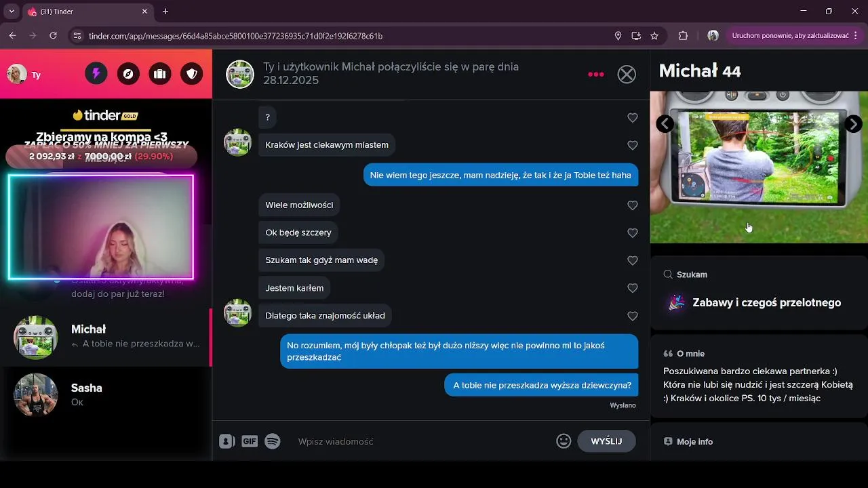The width and height of the screenshot is (868, 488).
Task: Click the purple lightning Boost icon
Action: 96,74
